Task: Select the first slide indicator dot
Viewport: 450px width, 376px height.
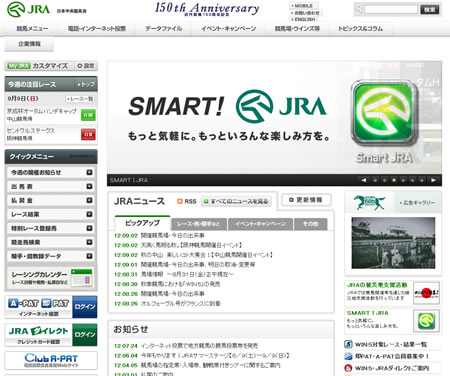Action: (375, 180)
